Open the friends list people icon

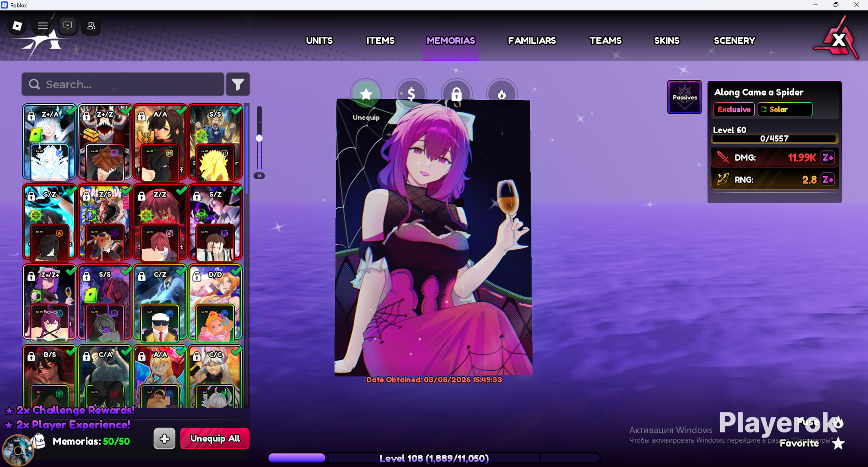pyautogui.click(x=91, y=26)
